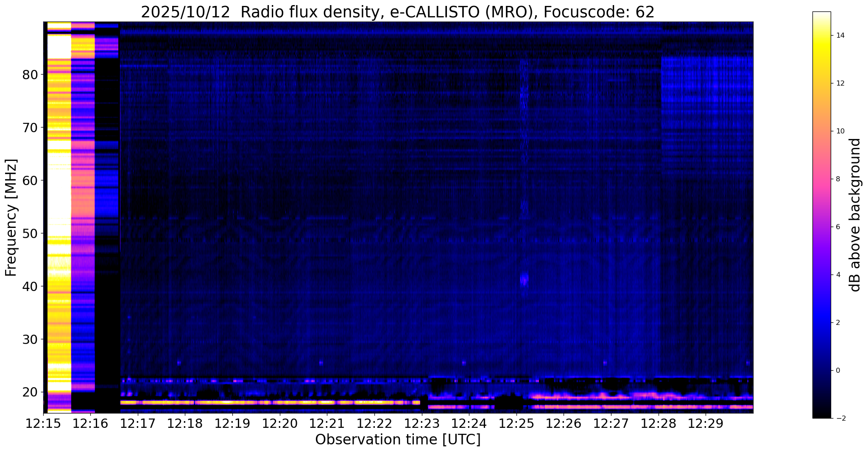Click the orange horizontal emission line near 18 MHz
The height and width of the screenshot is (452, 868).
[x=270, y=402]
